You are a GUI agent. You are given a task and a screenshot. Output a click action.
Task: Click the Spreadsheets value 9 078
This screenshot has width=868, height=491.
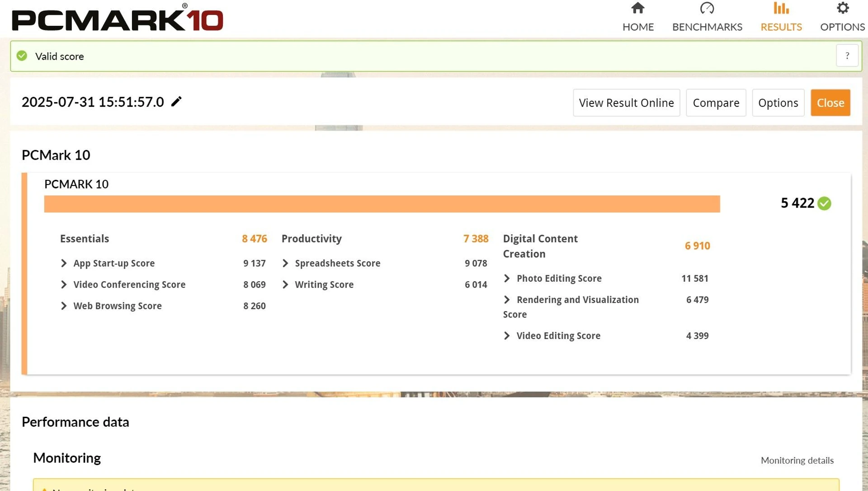pos(476,263)
